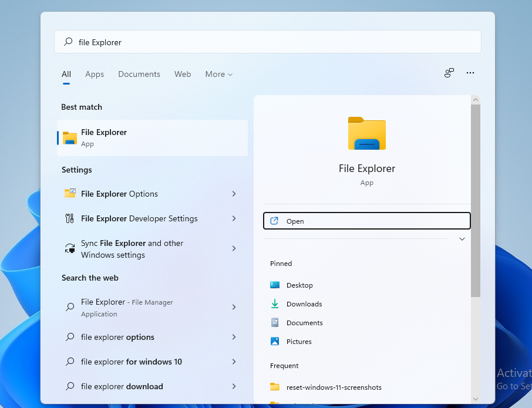Expand arrow for 'file explorer options' suggestion
The width and height of the screenshot is (532, 408).
pyautogui.click(x=234, y=337)
